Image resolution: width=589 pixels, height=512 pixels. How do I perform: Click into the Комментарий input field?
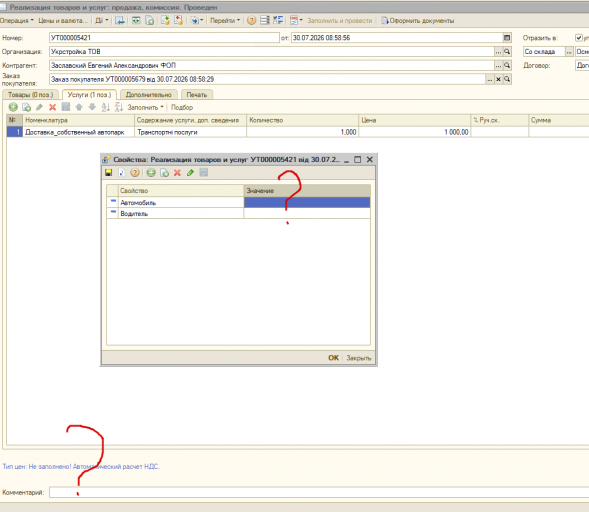point(319,492)
